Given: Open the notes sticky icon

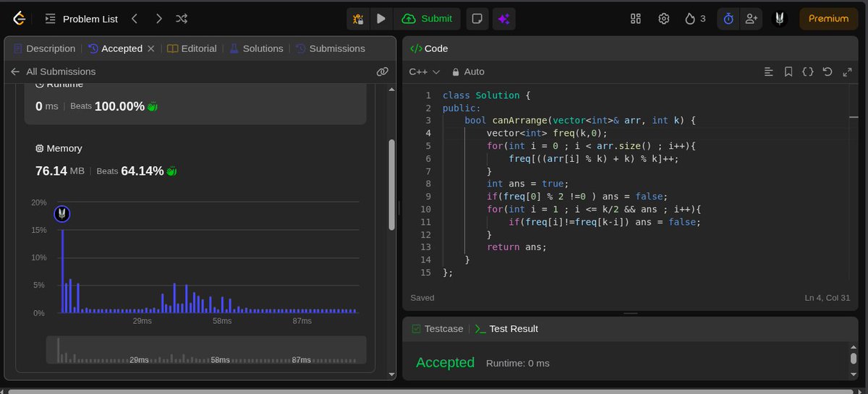Looking at the screenshot, I should (477, 19).
